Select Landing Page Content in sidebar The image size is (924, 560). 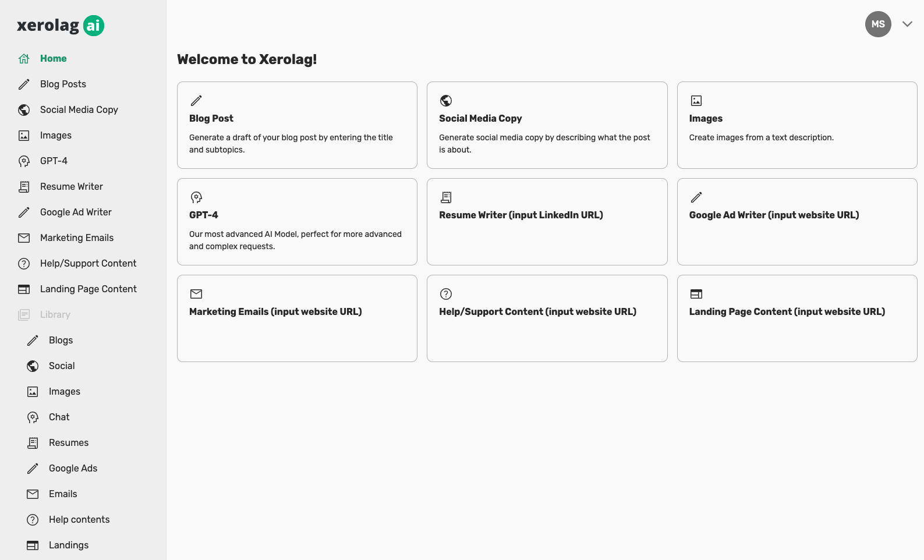coord(88,289)
